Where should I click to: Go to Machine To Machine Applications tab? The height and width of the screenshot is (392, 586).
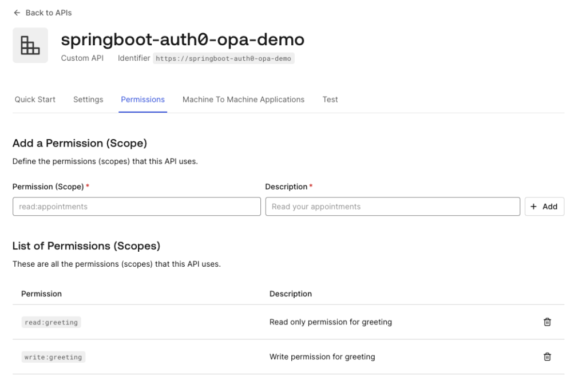click(x=243, y=100)
